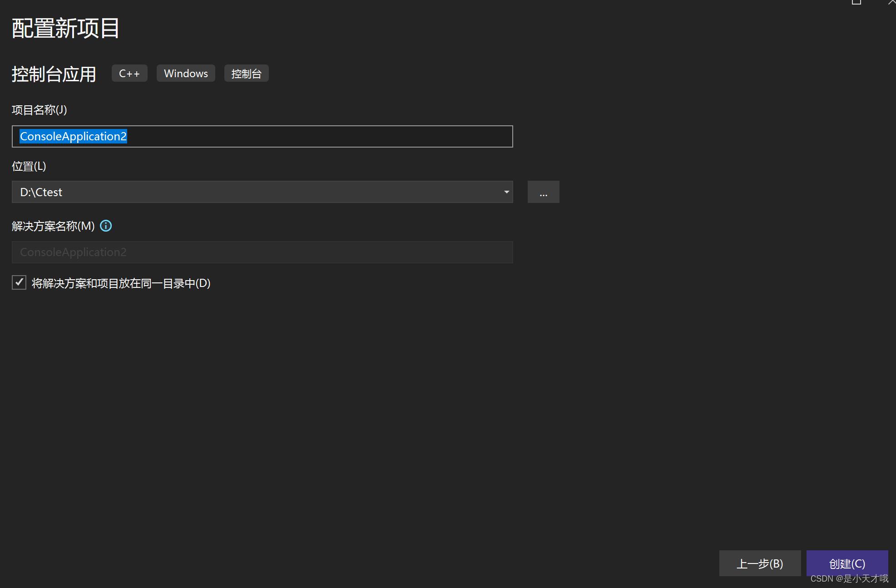Select the 控制台 project type tag
This screenshot has width=896, height=588.
pos(246,73)
